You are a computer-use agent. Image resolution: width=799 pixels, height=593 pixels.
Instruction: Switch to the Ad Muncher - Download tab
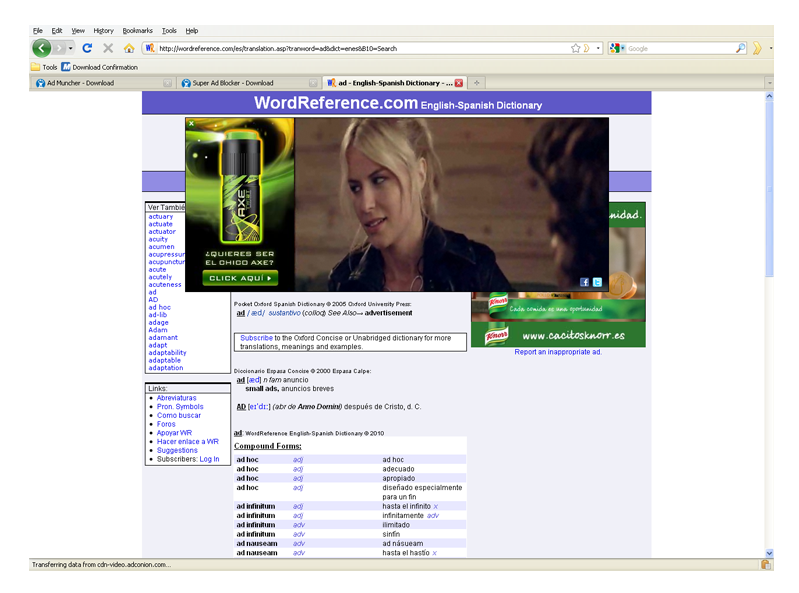tap(80, 83)
